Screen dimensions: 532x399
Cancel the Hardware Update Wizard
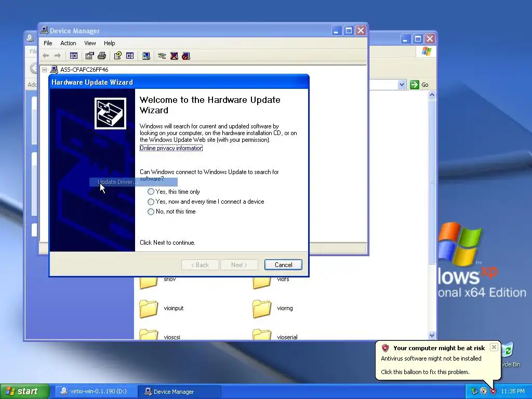click(283, 265)
